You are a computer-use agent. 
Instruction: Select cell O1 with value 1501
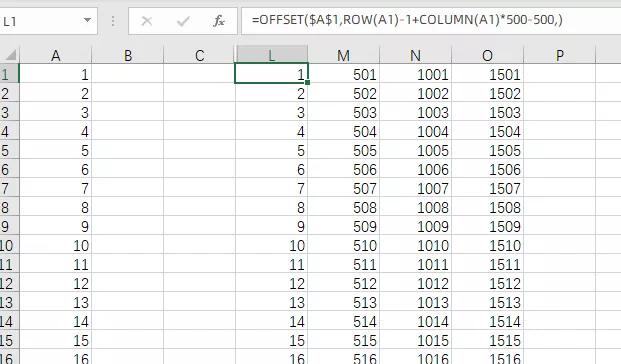pos(488,74)
